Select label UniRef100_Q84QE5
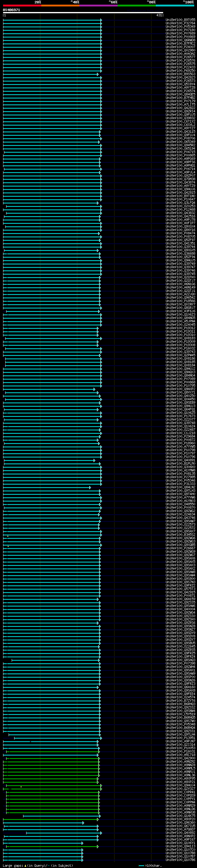The width and height of the screenshot is (197, 868). [x=180, y=94]
